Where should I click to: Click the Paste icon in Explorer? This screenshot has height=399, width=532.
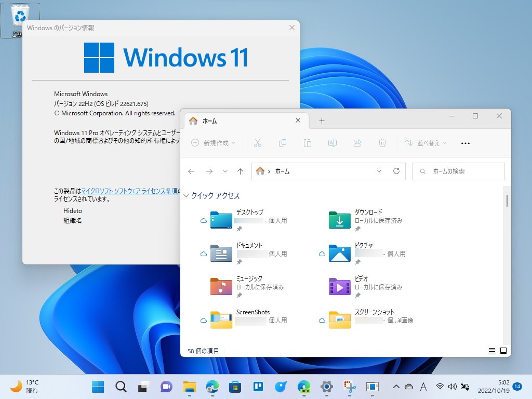(308, 143)
